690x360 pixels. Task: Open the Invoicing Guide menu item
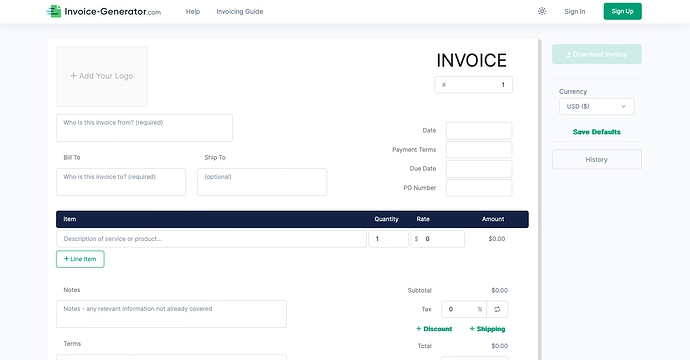coord(240,11)
